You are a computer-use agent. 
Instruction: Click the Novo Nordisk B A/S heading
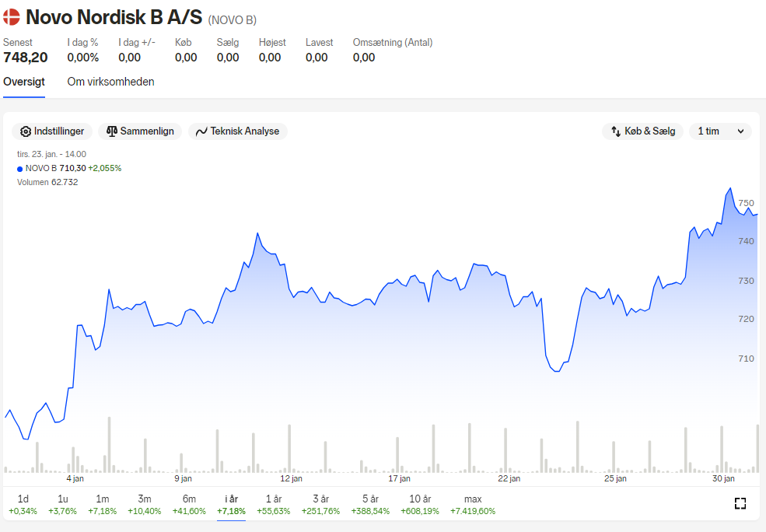(x=114, y=17)
